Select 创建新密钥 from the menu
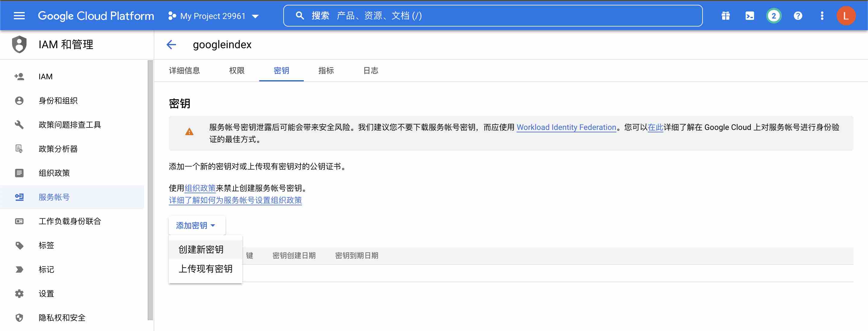This screenshot has height=331, width=868. point(201,249)
